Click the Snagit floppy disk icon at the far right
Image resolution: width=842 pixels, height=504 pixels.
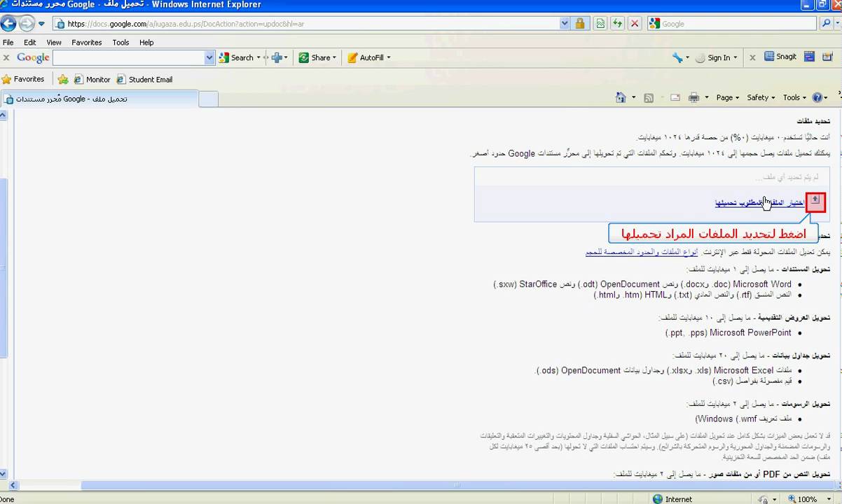827,57
